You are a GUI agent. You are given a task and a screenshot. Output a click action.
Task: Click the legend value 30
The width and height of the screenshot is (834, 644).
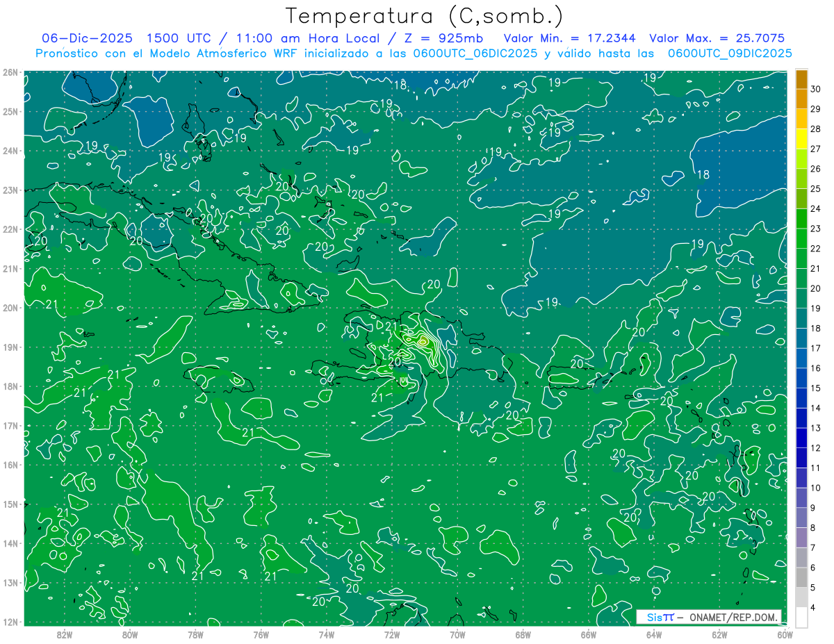[x=816, y=89]
